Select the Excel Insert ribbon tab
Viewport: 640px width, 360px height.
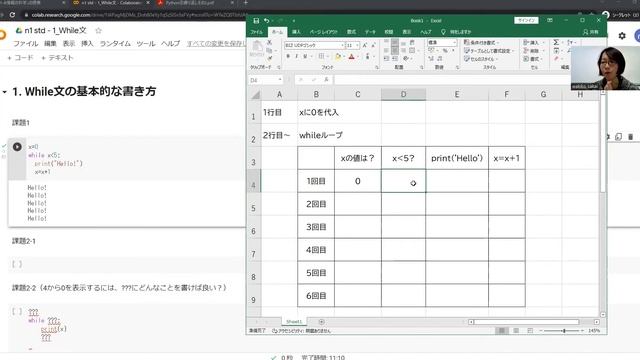tap(296, 32)
